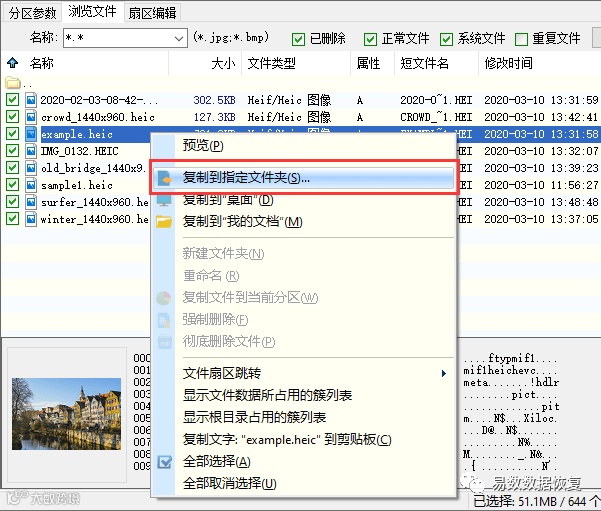Uncheck the winter_1440x960 file checkbox
The image size is (601, 511).
point(12,219)
